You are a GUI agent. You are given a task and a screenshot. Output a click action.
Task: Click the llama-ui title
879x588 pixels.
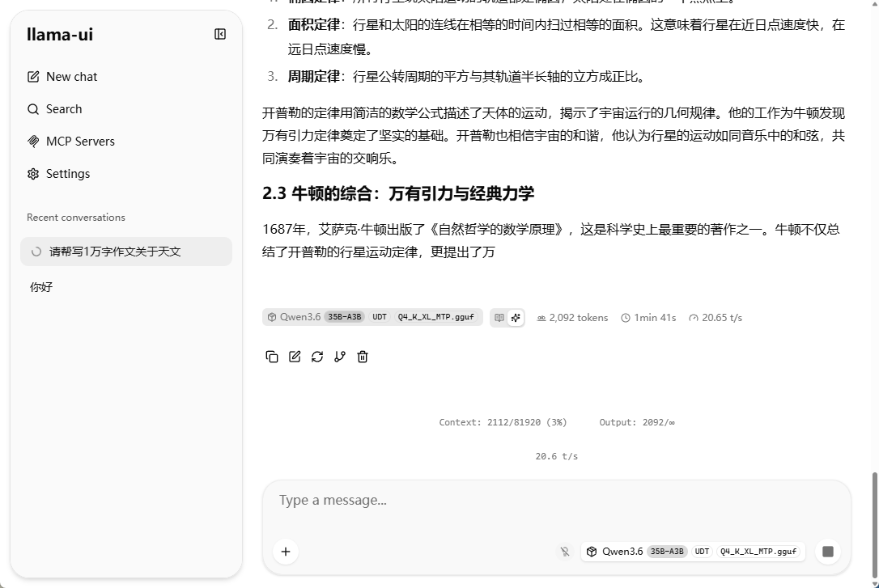pos(59,34)
